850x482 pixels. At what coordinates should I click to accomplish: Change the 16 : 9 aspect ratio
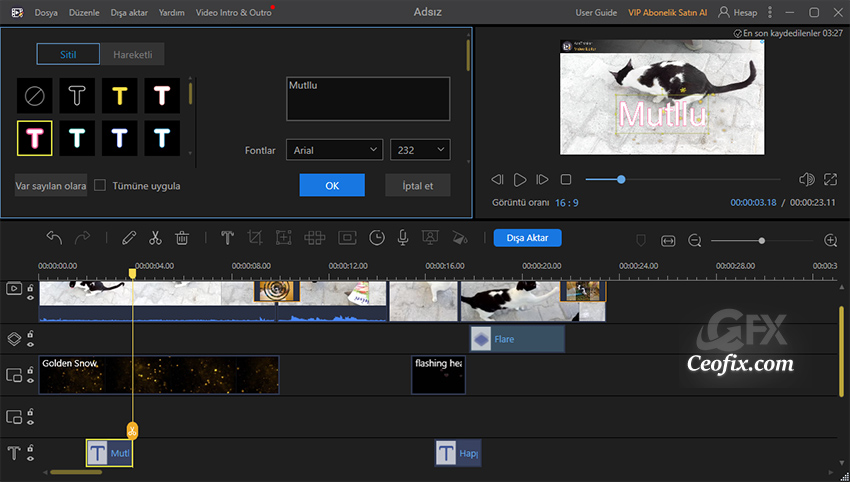[566, 203]
